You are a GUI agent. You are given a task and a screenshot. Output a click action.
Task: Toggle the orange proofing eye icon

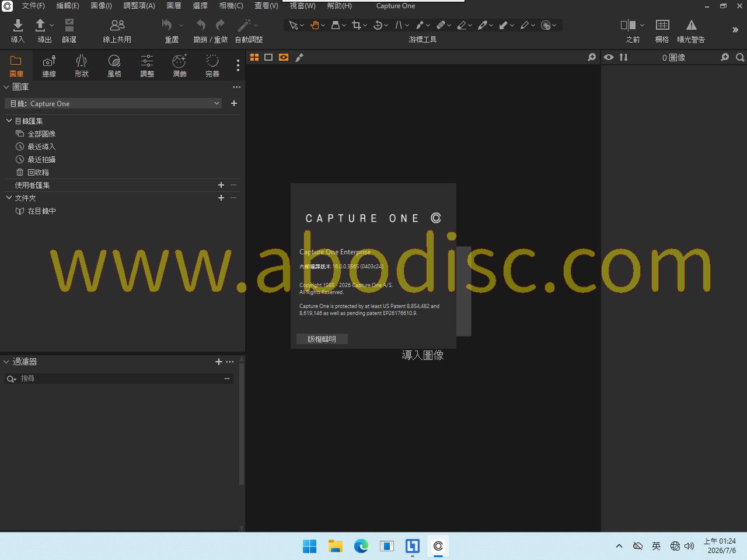[284, 57]
